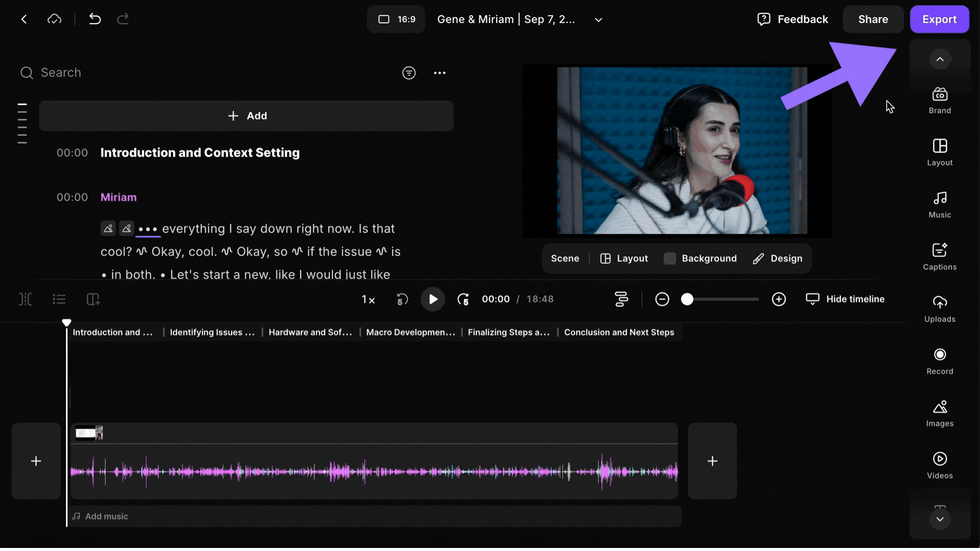Click the undo arrow icon

95,19
